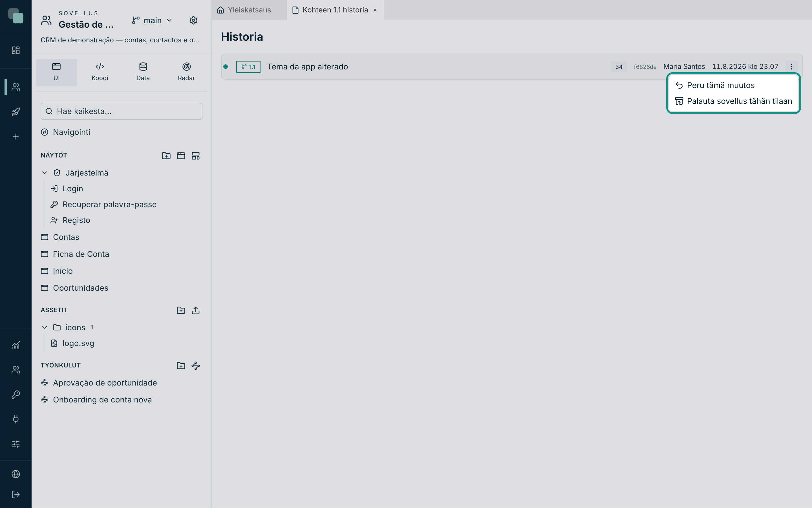812x508 pixels.
Task: Open the globe language icon
Action: point(16,474)
